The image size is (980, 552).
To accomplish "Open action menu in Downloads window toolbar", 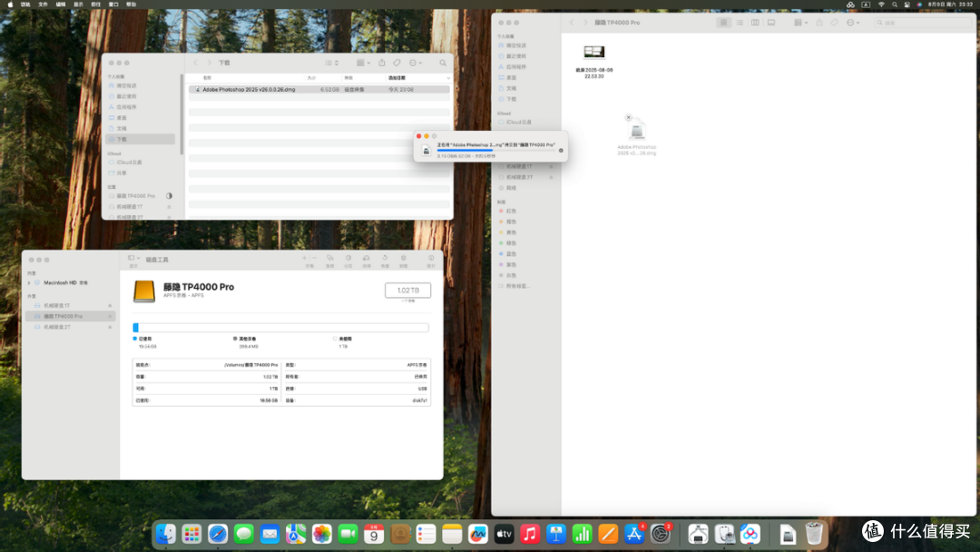I will [416, 63].
